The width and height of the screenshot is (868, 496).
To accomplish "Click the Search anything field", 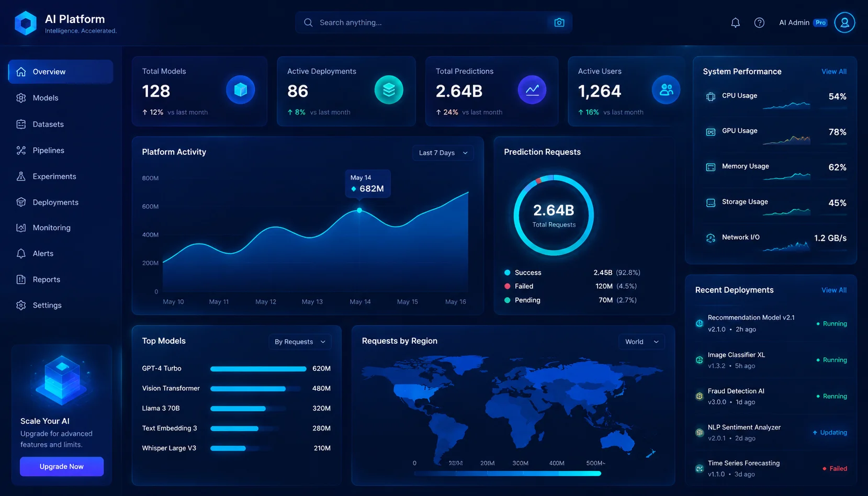I will [434, 22].
